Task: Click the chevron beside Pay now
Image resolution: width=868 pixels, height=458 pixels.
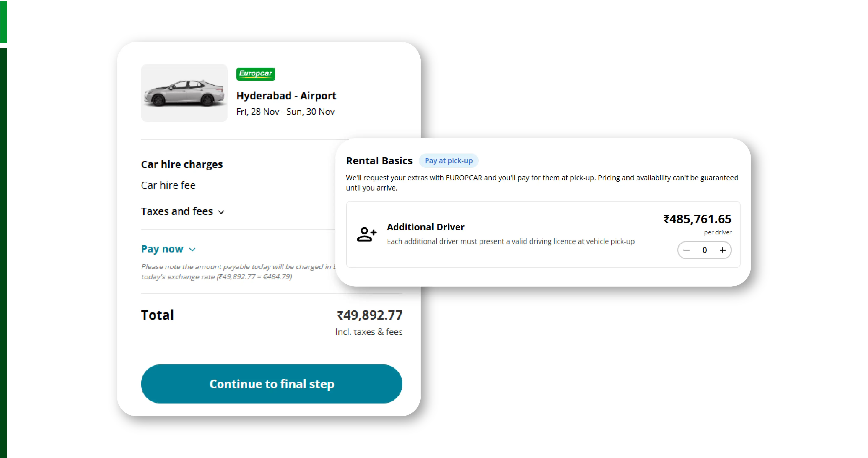Action: (192, 250)
